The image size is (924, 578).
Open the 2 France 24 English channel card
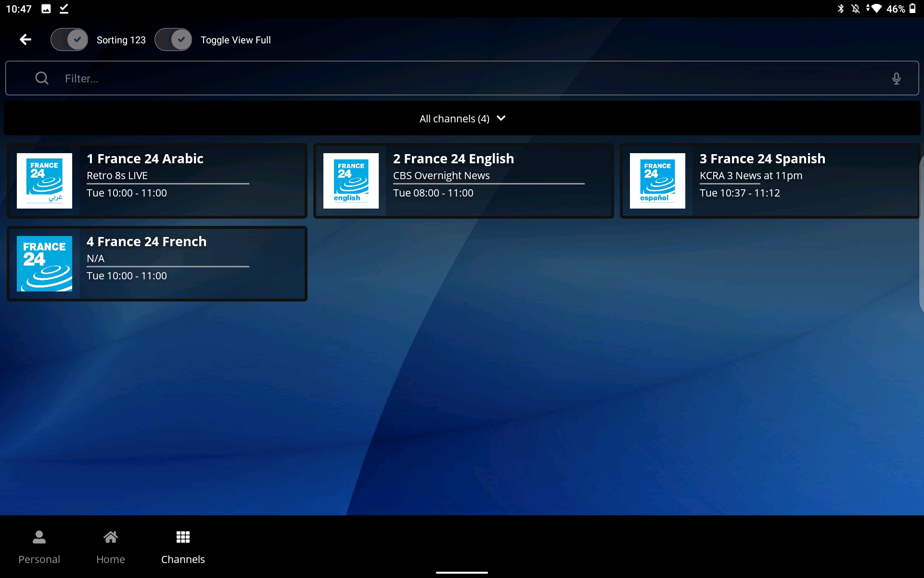(463, 181)
